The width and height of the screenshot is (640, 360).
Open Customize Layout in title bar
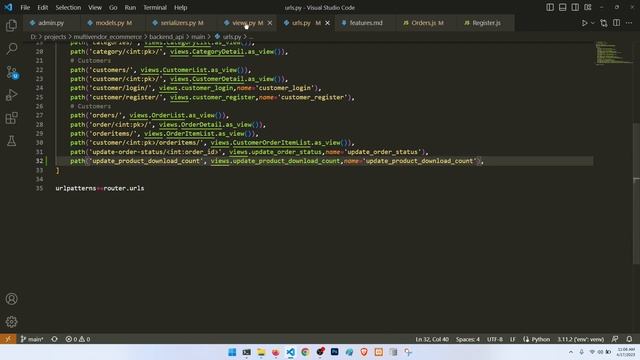[x=588, y=7]
